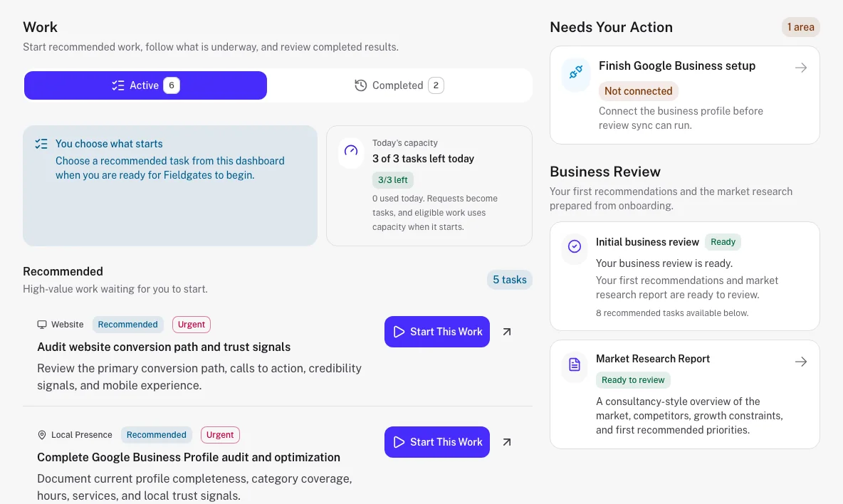The height and width of the screenshot is (504, 843).
Task: Click the 3 of 3 tasks left today text
Action: pos(423,159)
